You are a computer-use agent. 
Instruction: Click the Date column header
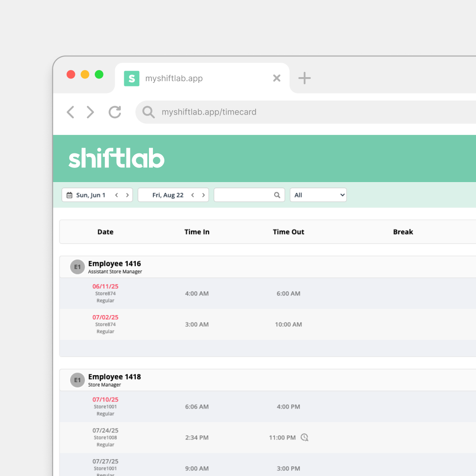[105, 232]
